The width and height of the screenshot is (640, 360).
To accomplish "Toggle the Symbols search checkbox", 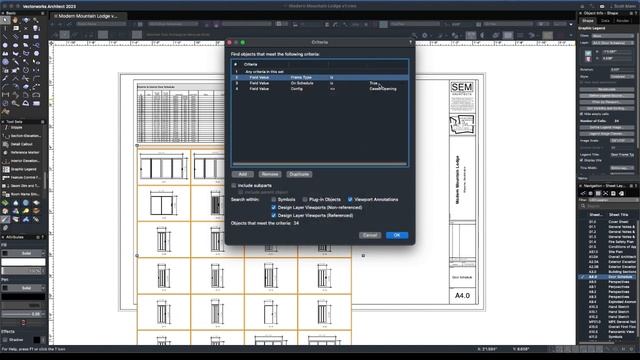I will 273,200.
